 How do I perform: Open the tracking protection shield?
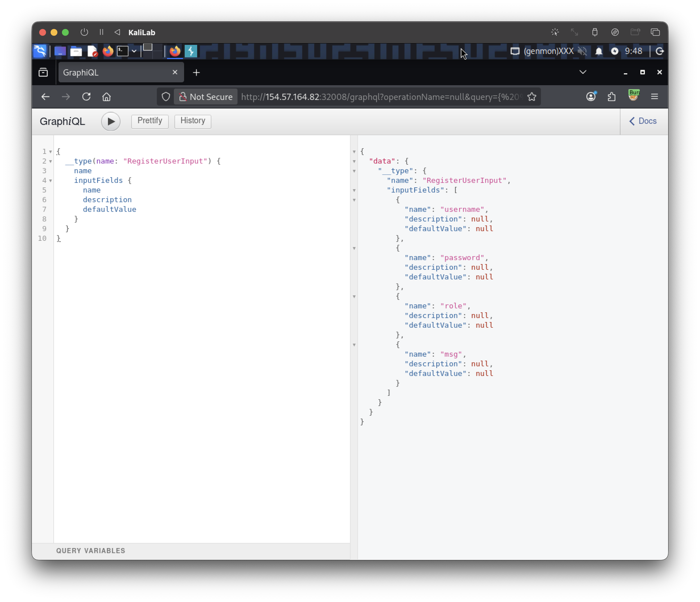pyautogui.click(x=166, y=97)
